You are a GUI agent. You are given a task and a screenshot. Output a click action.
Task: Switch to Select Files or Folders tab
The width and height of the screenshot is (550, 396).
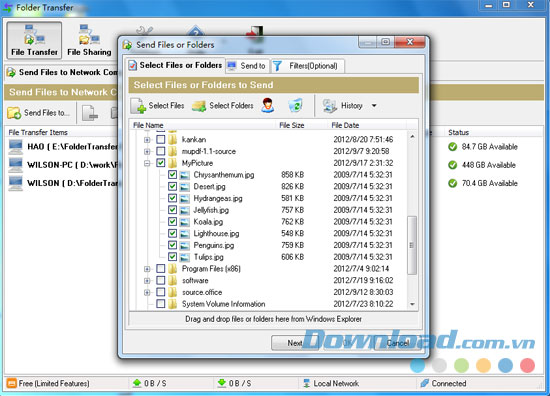pyautogui.click(x=175, y=65)
